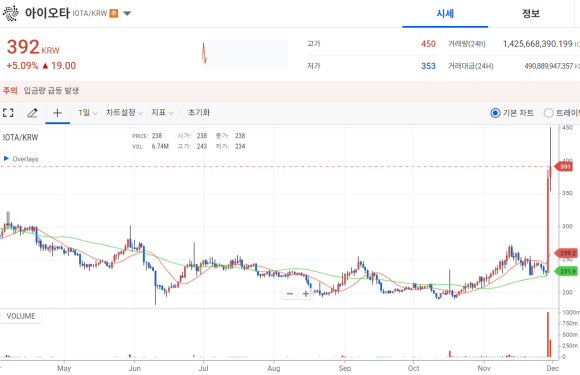Expand the Overlays triangle
580x375 pixels.
click(6, 159)
